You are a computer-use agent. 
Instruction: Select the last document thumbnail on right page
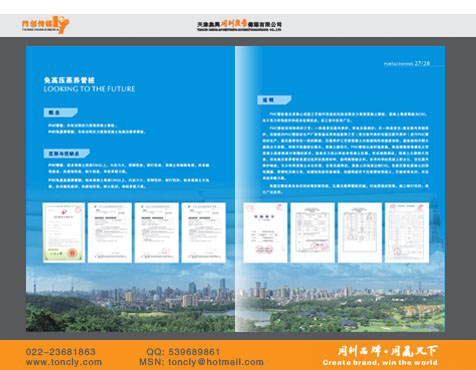[407, 233]
